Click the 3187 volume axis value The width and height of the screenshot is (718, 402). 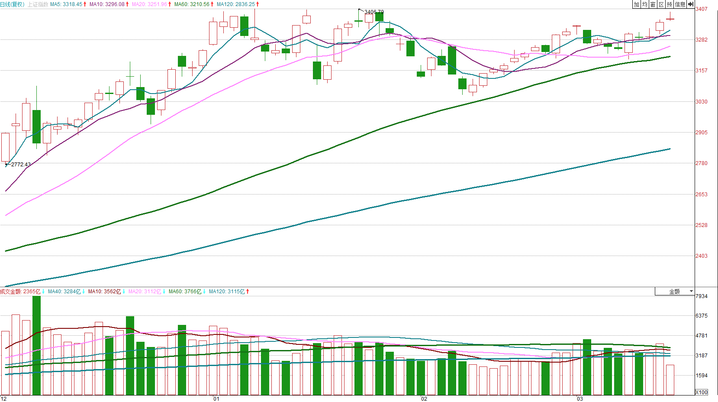(702, 355)
